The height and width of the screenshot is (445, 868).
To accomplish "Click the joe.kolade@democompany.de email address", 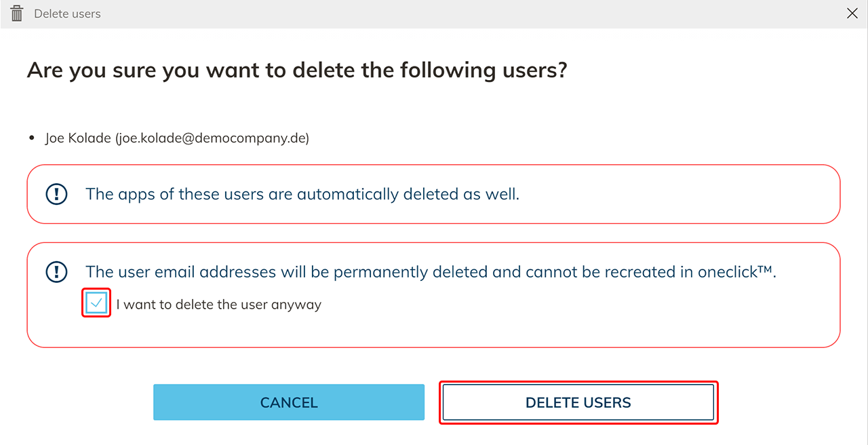I will pyautogui.click(x=212, y=138).
